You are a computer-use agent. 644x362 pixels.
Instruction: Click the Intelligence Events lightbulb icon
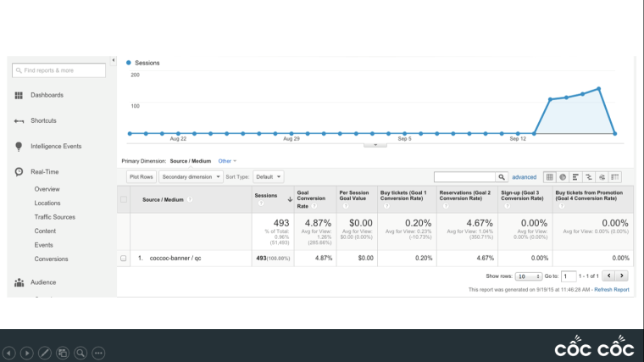(x=19, y=146)
